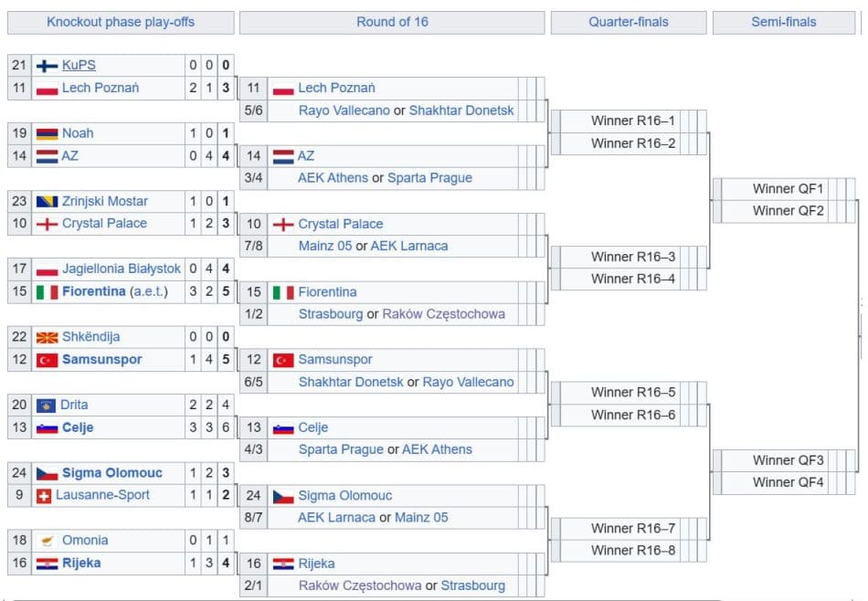Open the Omonia team link
The width and height of the screenshot is (868, 601).
coord(85,541)
